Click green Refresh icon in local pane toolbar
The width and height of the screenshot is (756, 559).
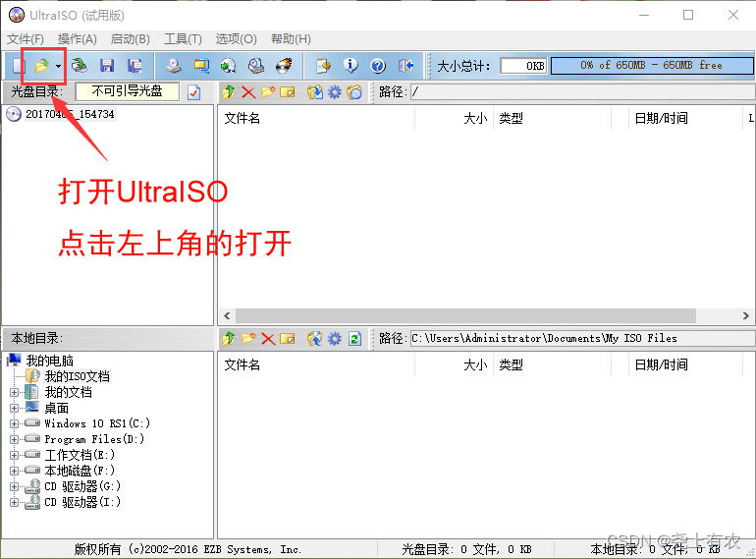pyautogui.click(x=354, y=339)
